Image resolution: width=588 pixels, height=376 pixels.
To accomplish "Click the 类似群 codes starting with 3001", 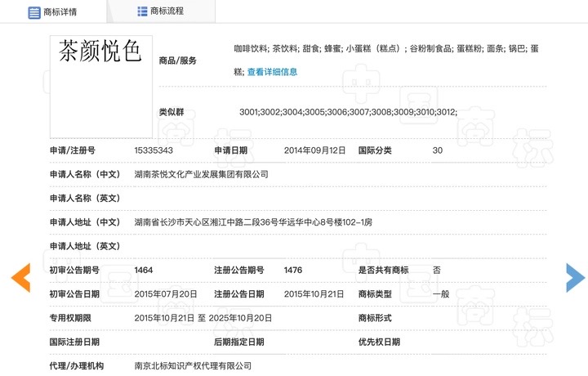I will click(348, 112).
